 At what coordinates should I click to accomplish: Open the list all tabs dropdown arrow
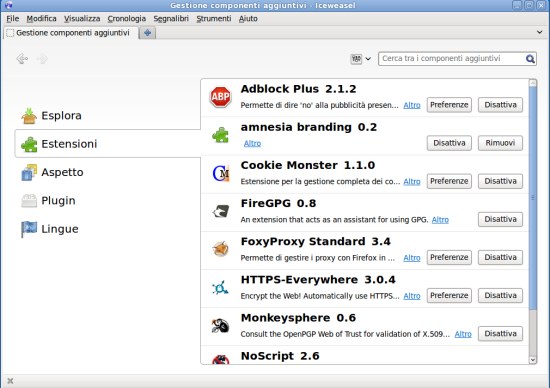(539, 32)
